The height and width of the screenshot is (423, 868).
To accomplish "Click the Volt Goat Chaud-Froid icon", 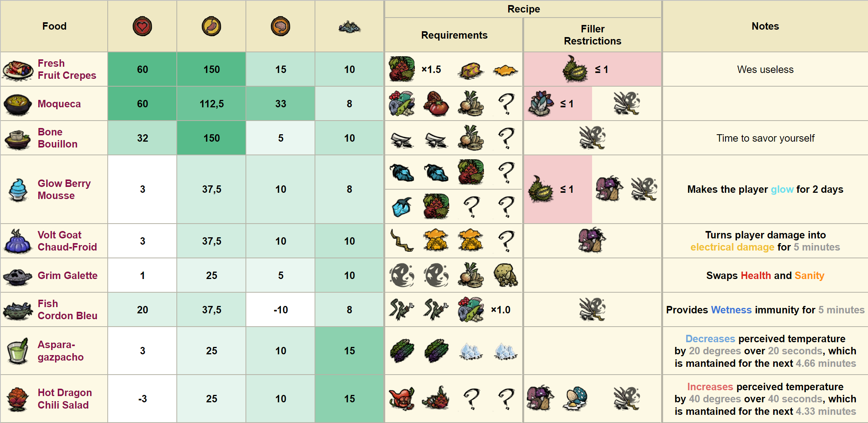I will tap(18, 241).
